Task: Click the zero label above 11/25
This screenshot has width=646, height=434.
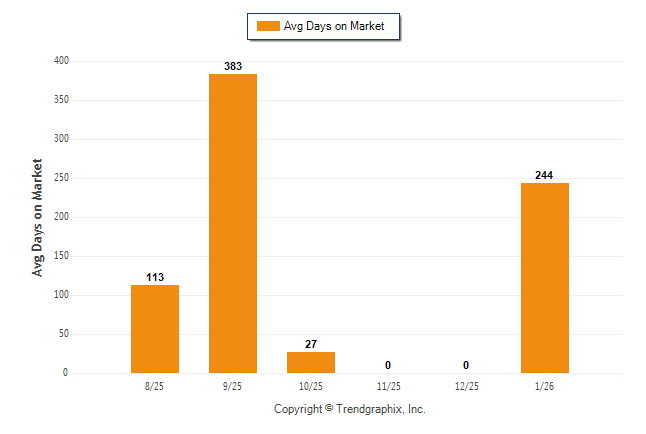Action: pyautogui.click(x=388, y=365)
